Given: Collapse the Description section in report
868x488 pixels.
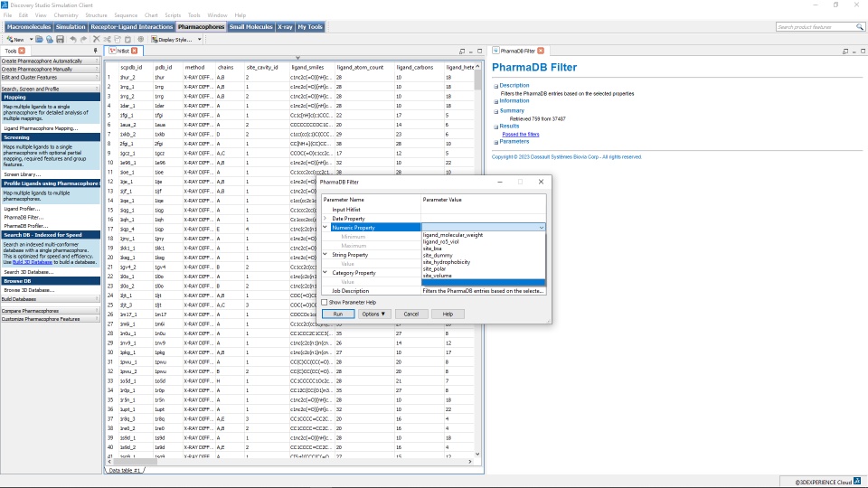Looking at the screenshot, I should 496,87.
